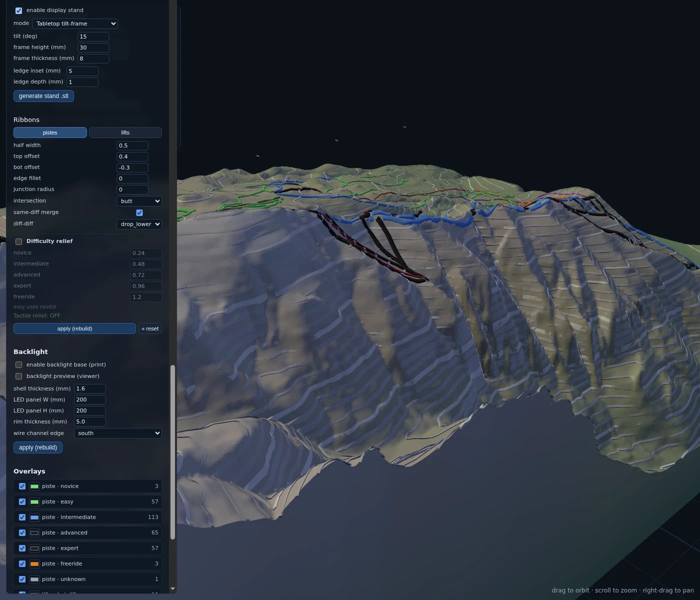Switch to the lifts ribbon tab
The image size is (700, 600).
pos(125,132)
